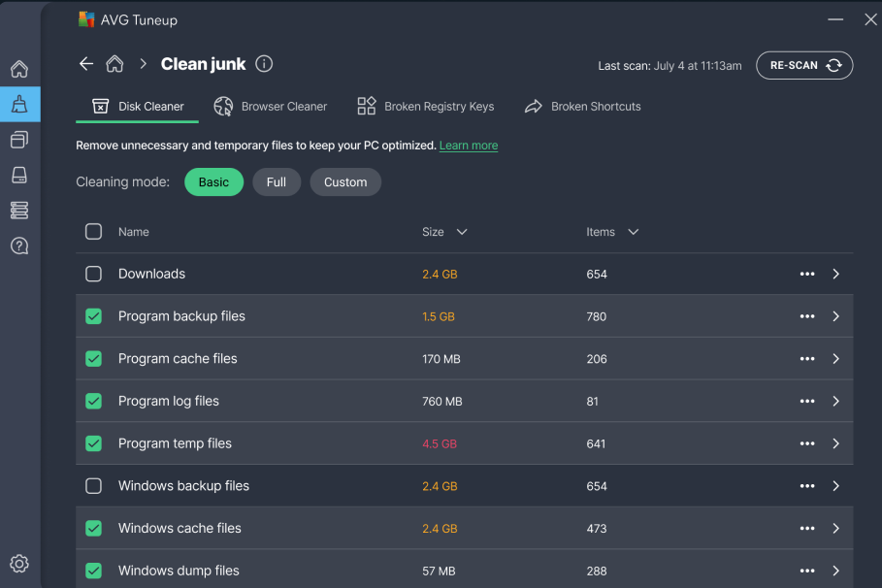Viewport: 882px width, 588px height.
Task: Click the AVG Tuneup logo
Action: coord(86,19)
